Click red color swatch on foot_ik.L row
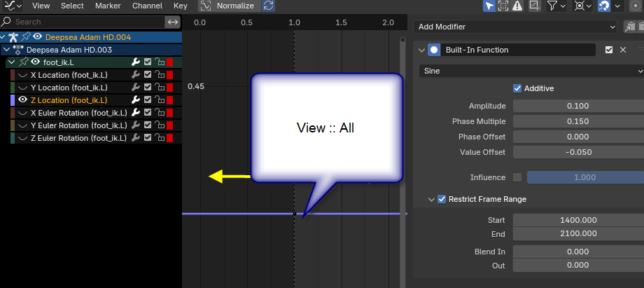Screen dimensions: 644x288 click(x=169, y=62)
